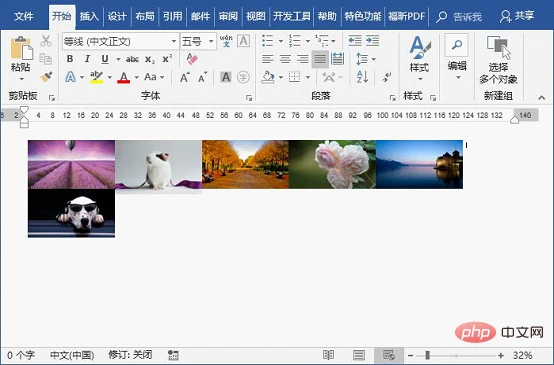This screenshot has width=554, height=365.
Task: Toggle Bold formatting
Action: [70, 59]
